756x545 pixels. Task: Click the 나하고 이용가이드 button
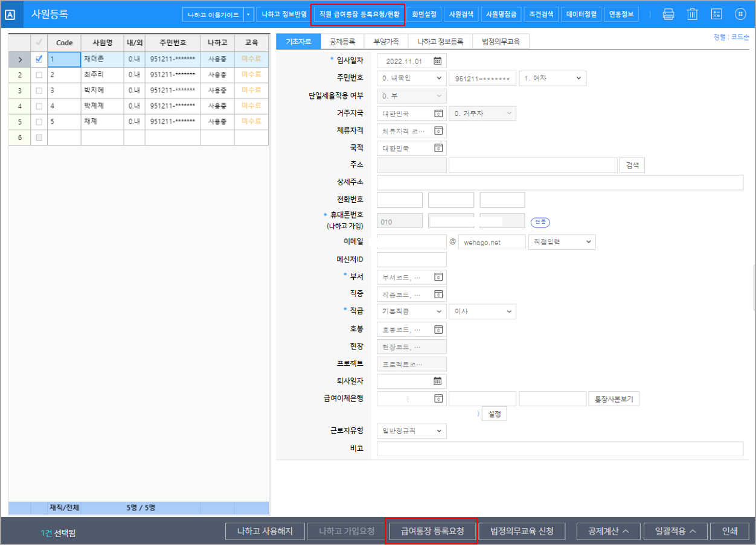[213, 14]
